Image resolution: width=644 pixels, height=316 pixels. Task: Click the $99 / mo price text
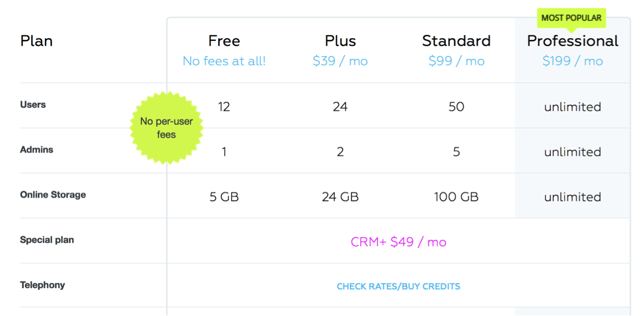coord(456,61)
